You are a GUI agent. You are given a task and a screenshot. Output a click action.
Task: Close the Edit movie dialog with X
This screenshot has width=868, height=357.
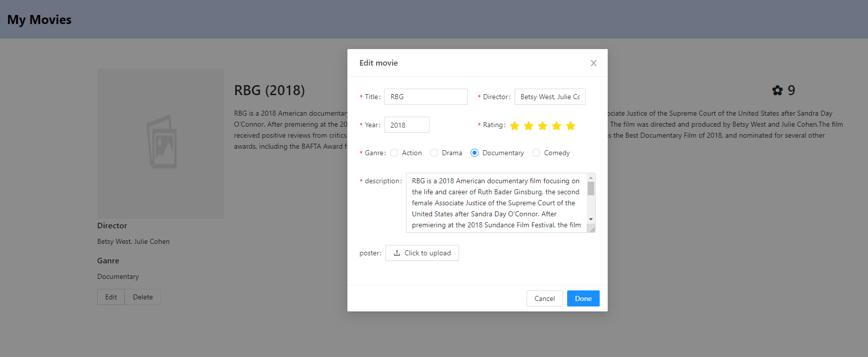coord(593,63)
